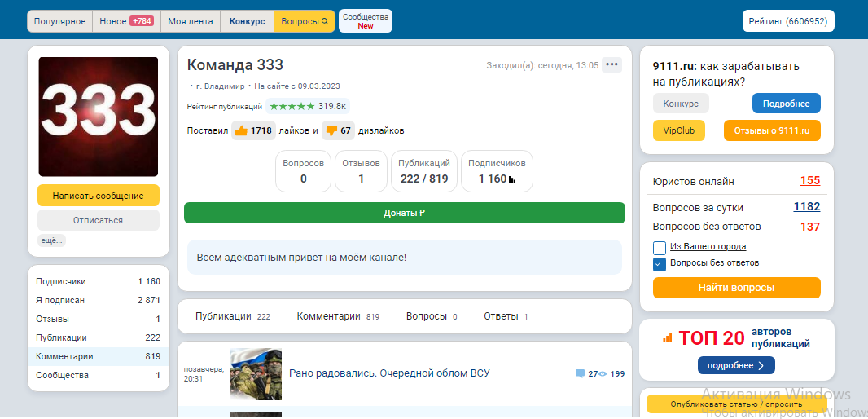
Task: Select Комментарии 819 in left list
Action: coord(99,357)
